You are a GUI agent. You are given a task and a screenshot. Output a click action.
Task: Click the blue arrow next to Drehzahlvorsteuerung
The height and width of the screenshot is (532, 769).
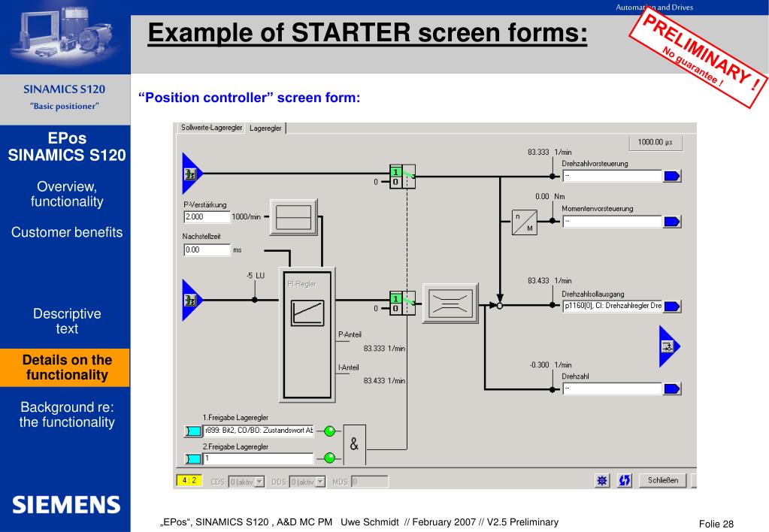(672, 176)
